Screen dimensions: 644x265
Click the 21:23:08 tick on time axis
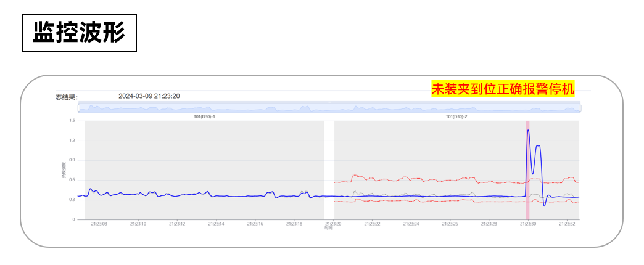pos(99,224)
